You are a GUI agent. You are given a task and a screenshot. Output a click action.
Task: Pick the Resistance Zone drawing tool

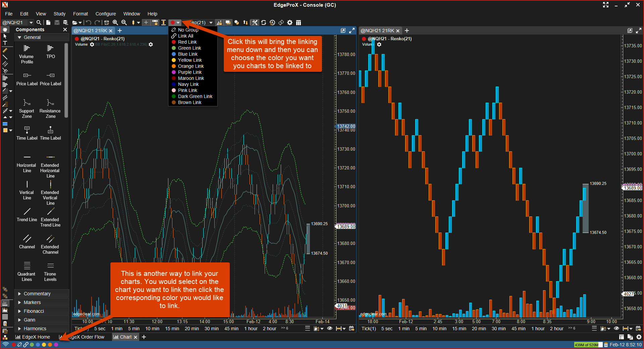click(x=50, y=109)
